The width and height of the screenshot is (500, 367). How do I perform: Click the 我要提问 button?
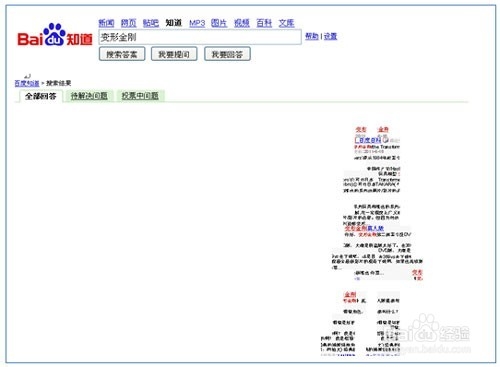click(174, 54)
